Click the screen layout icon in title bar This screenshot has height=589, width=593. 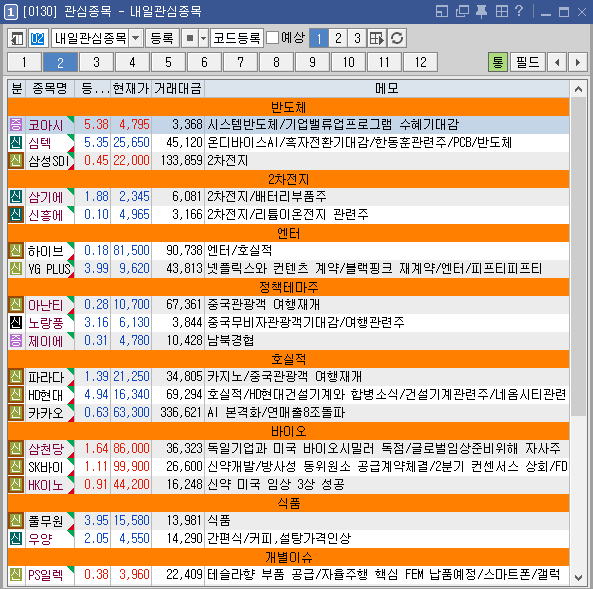pyautogui.click(x=442, y=11)
